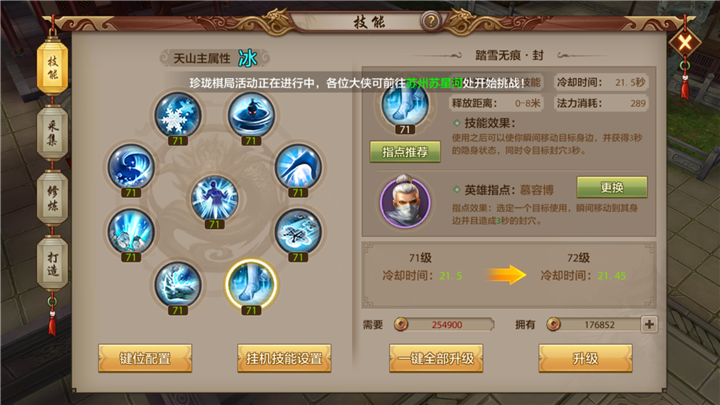Click the 升级 upgrade button

[x=585, y=358]
